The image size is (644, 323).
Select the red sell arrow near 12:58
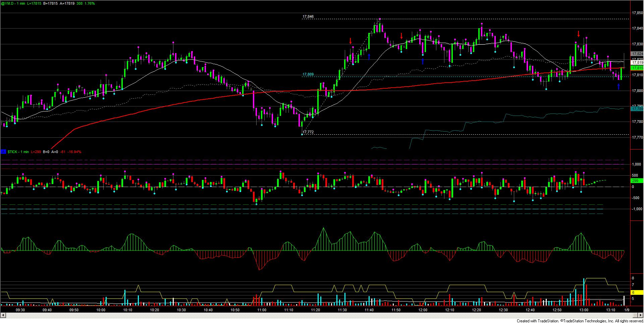579,34
